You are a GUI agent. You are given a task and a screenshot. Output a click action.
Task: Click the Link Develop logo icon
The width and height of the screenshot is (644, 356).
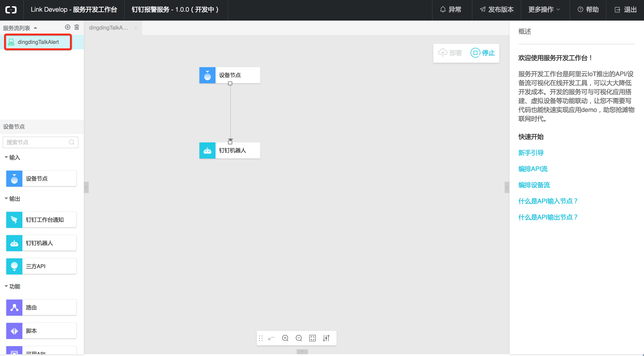[x=11, y=10]
